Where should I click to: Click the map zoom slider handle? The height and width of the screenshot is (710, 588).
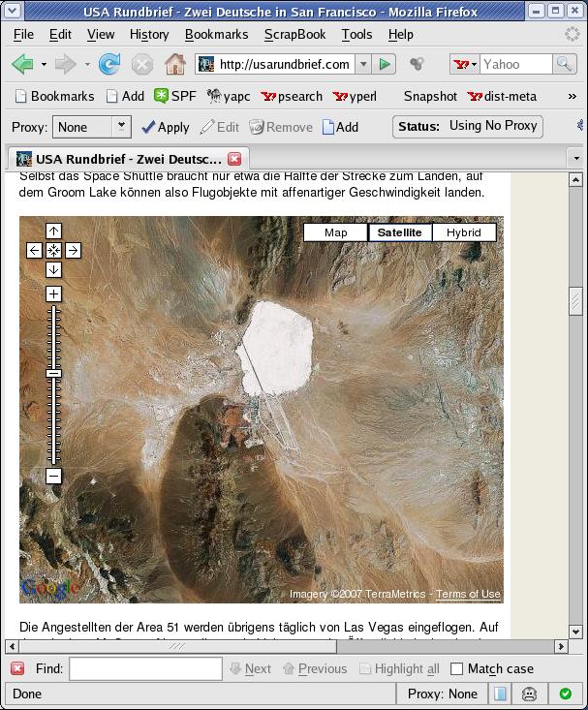point(53,373)
